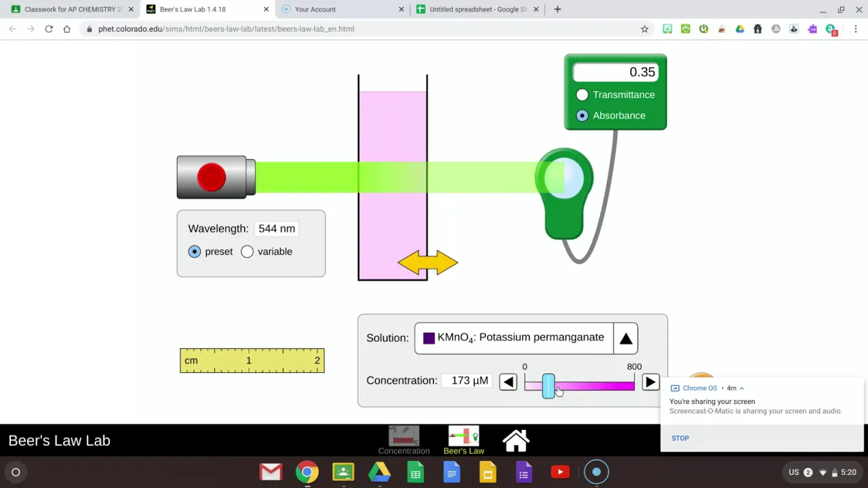Click the yellow centimeter ruler
The image size is (868, 488).
(252, 361)
